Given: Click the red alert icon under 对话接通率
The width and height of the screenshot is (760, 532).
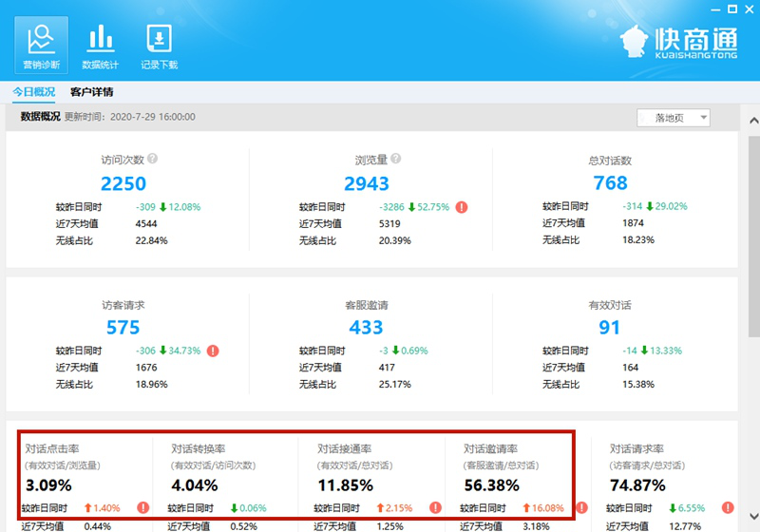Looking at the screenshot, I should coord(436,508).
